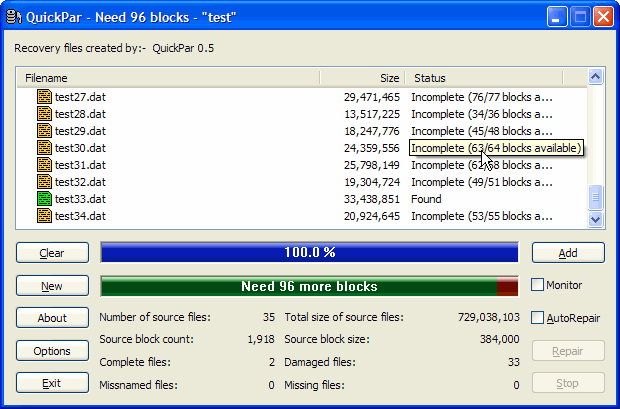
Task: Click the QuickPar title bar app icon
Action: coord(14,17)
